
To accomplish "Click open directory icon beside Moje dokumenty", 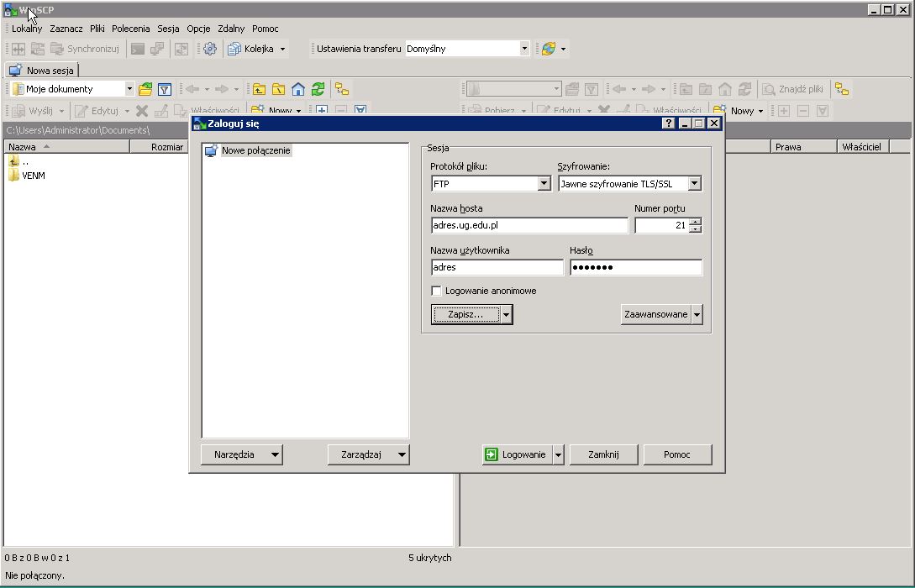I will click(146, 89).
